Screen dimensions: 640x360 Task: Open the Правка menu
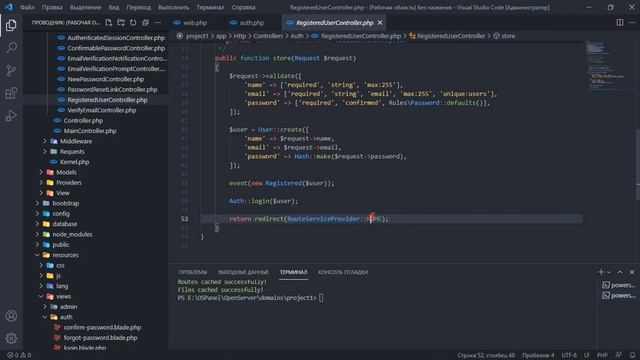pyautogui.click(x=52, y=7)
